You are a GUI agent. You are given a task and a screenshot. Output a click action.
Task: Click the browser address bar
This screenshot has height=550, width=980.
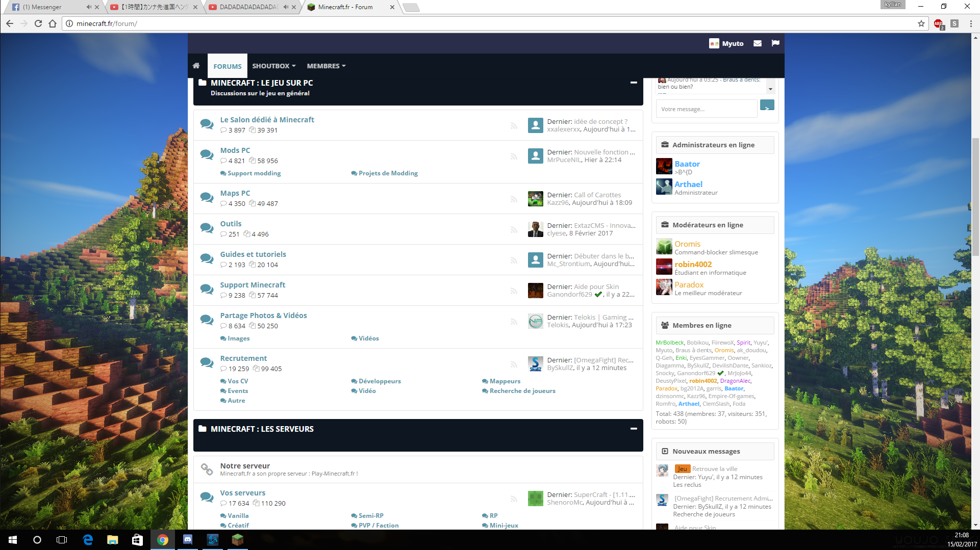(495, 23)
